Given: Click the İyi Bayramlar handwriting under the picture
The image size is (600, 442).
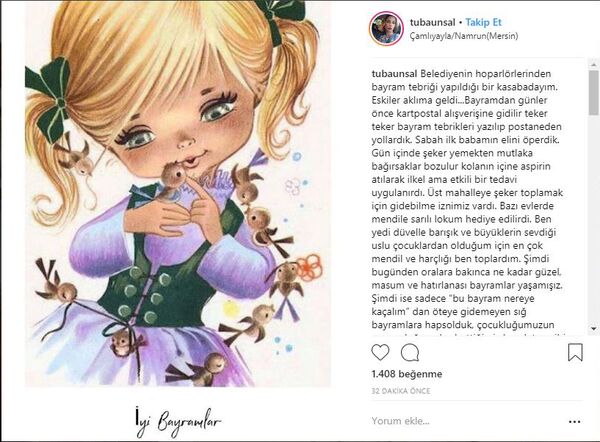Looking at the screenshot, I should point(178,422).
